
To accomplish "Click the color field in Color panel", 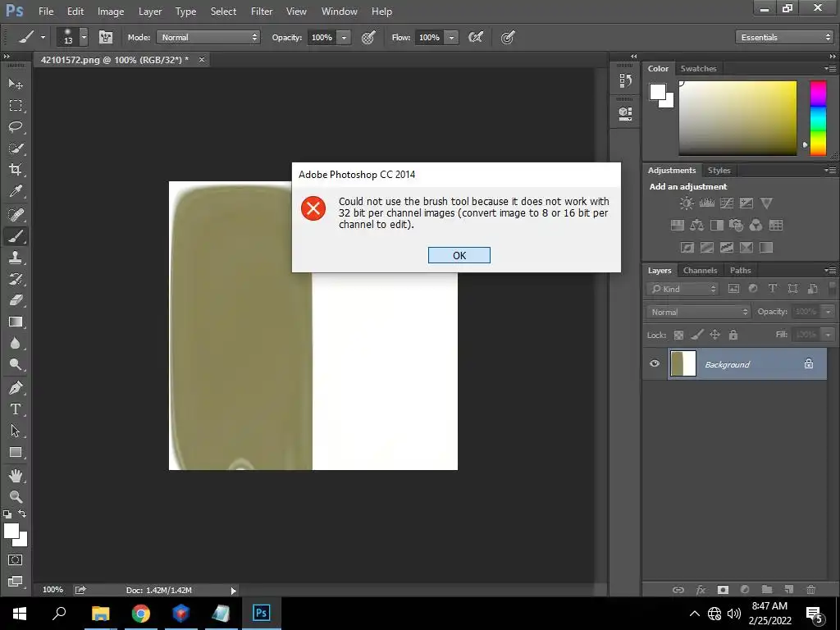I will (737, 118).
